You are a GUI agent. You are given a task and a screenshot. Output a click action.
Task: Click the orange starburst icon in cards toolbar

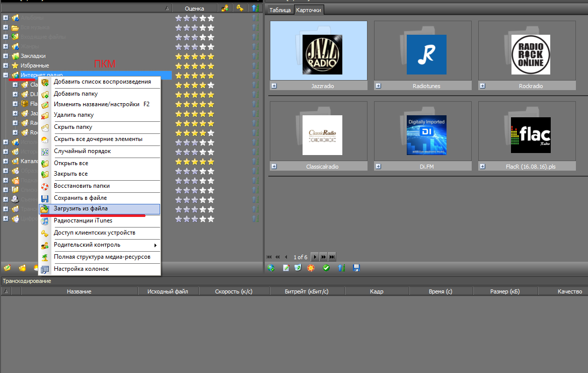tap(311, 268)
